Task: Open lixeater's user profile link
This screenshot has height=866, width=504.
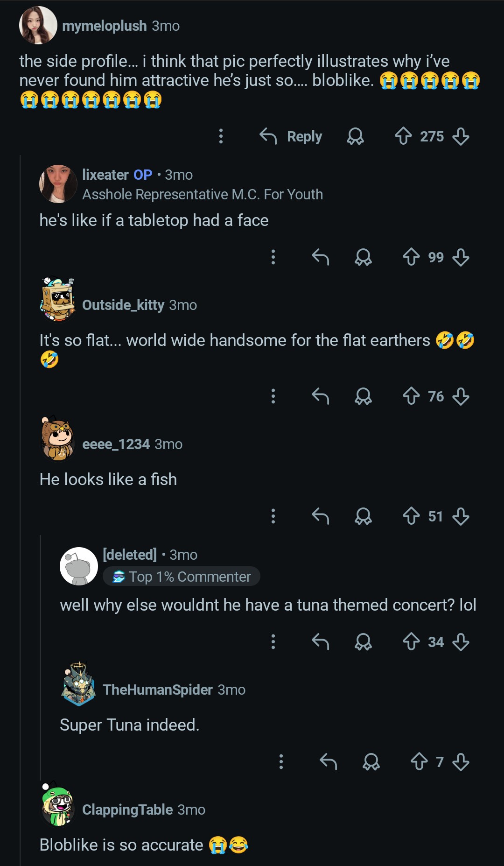Action: (x=105, y=175)
